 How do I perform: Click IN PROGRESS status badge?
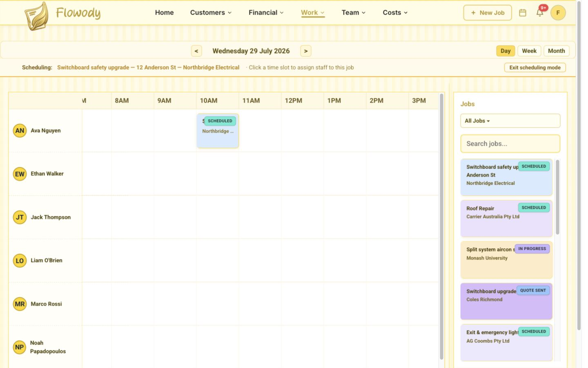click(532, 249)
